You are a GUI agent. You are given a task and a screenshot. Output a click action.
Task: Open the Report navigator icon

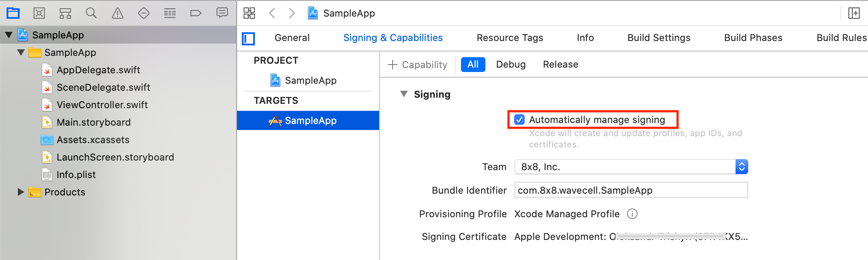click(x=222, y=13)
